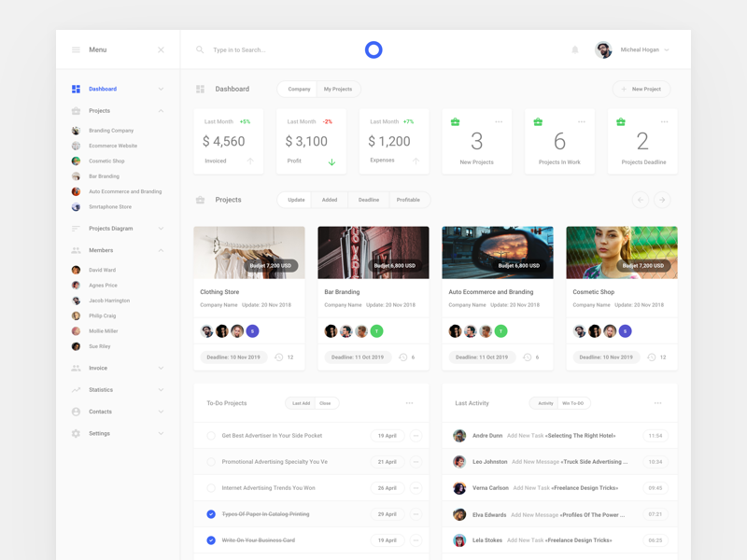Uncheck Types Of Paper In Catalog Printing
Image resolution: width=747 pixels, height=560 pixels.
click(211, 514)
